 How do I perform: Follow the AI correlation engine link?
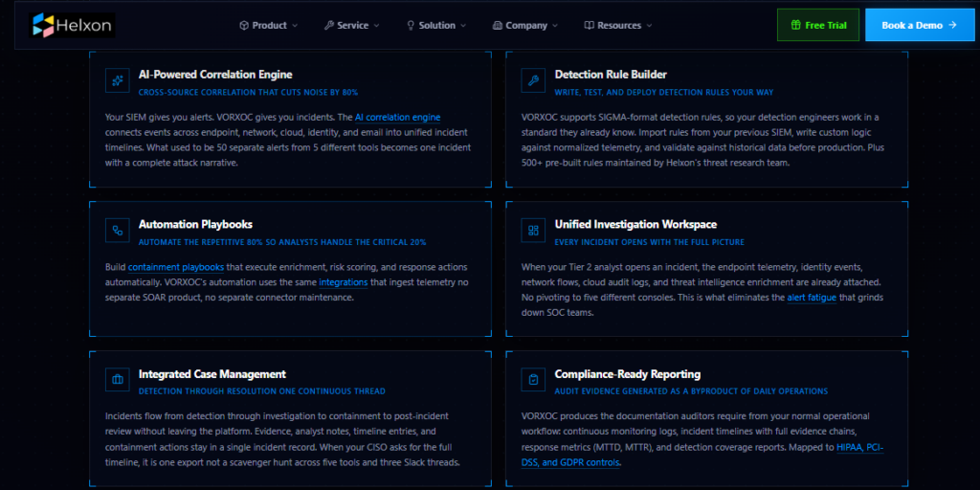coord(397,118)
